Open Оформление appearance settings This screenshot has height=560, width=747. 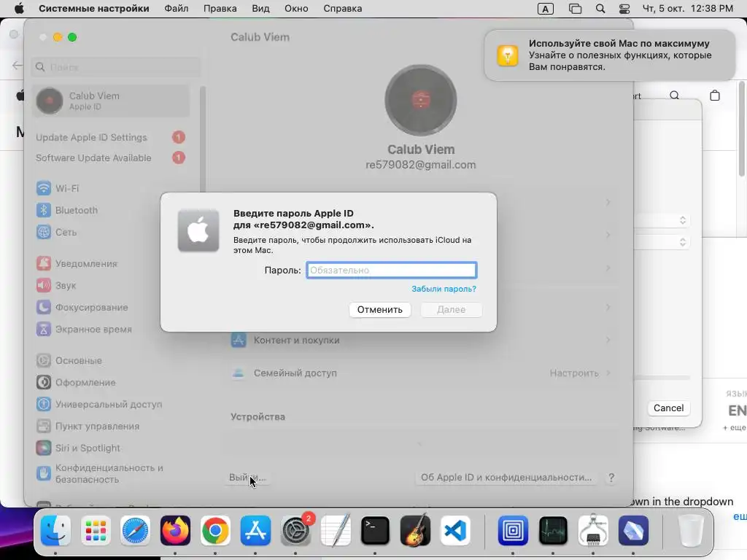pos(76,382)
